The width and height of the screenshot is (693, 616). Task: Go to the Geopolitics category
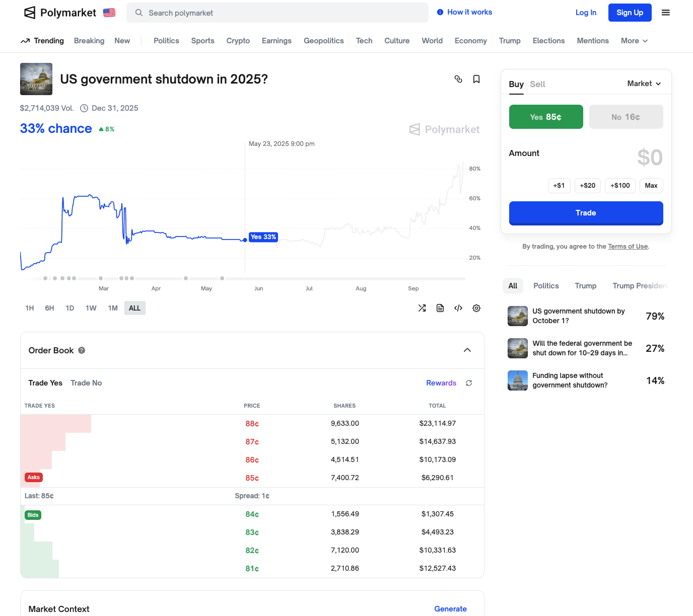pos(323,41)
